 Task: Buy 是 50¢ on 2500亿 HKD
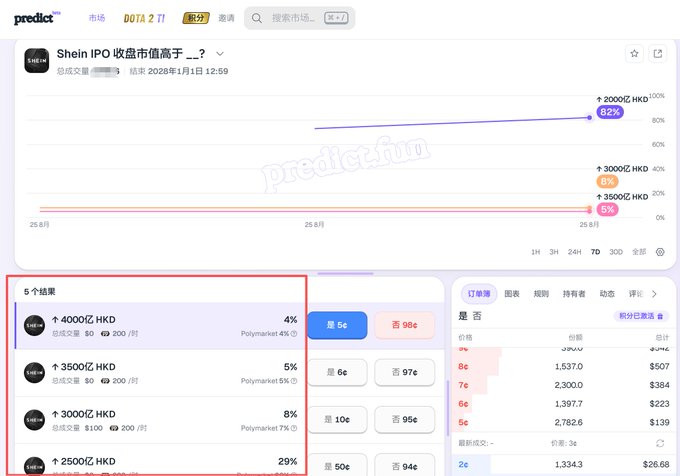click(337, 465)
